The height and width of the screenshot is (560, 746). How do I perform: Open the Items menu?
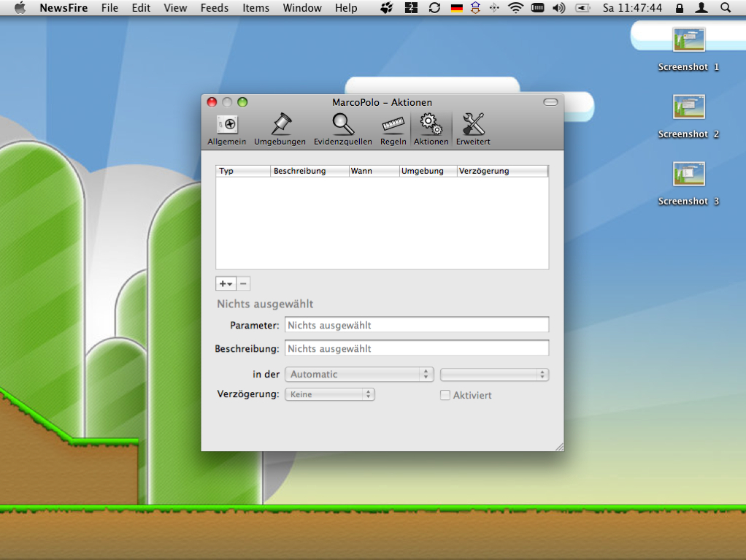[x=256, y=7]
